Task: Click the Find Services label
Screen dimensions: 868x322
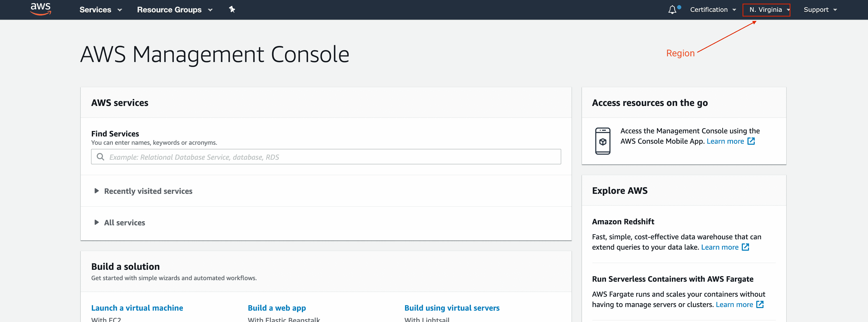Action: click(115, 134)
